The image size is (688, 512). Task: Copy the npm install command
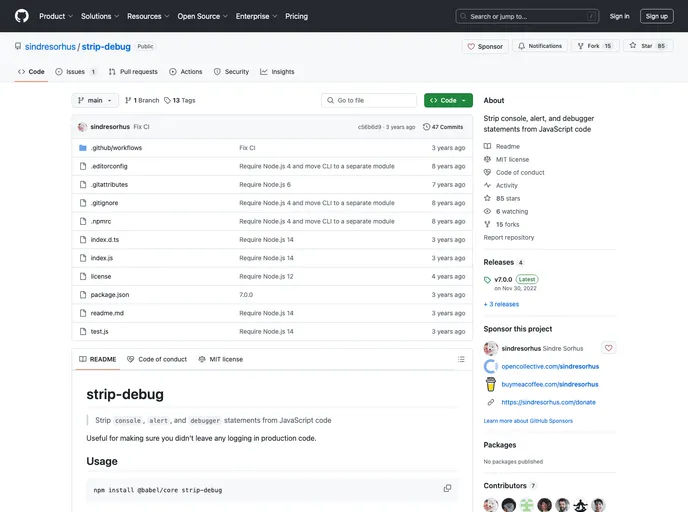click(447, 488)
